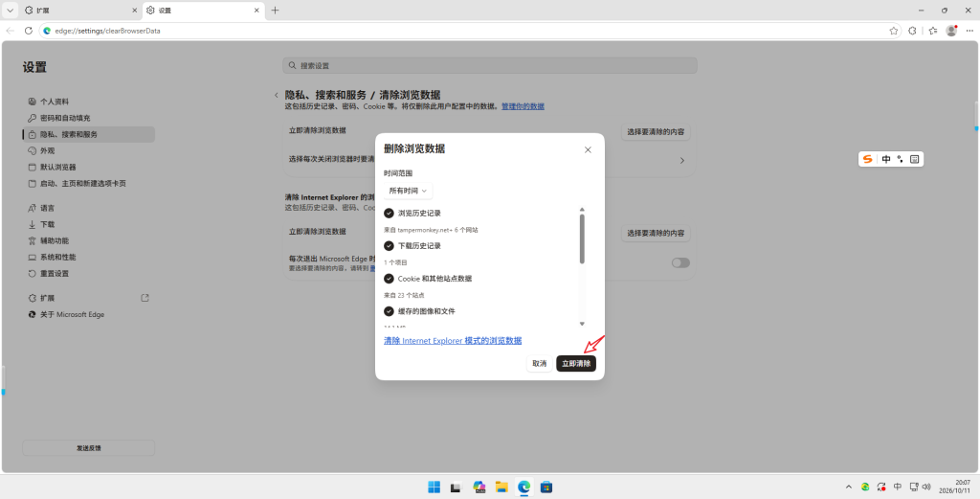Open the Extensions puzzle icon in toolbar
The image size is (980, 499).
912,31
